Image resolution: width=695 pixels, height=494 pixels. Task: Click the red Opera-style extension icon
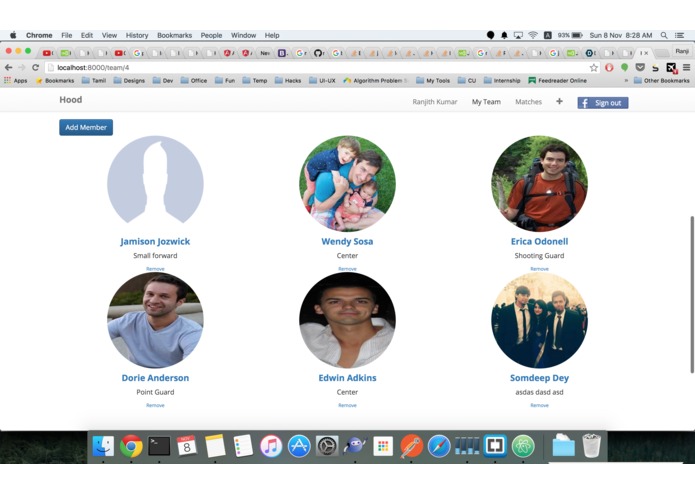609,67
